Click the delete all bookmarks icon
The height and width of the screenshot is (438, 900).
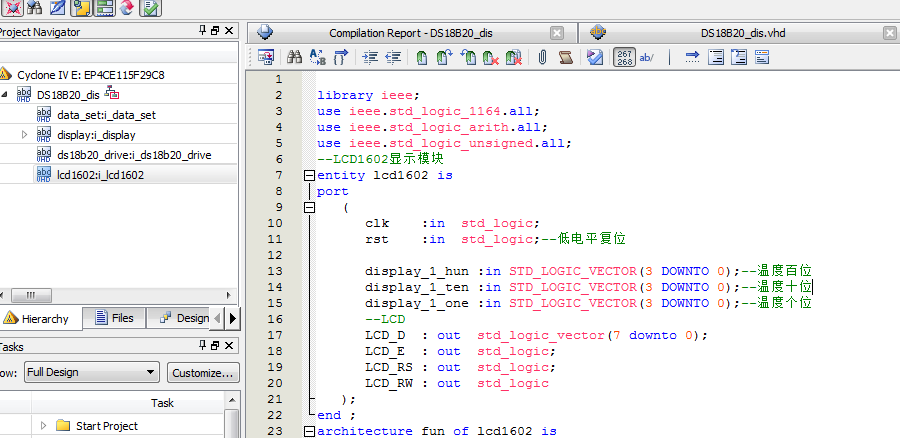(x=513, y=57)
